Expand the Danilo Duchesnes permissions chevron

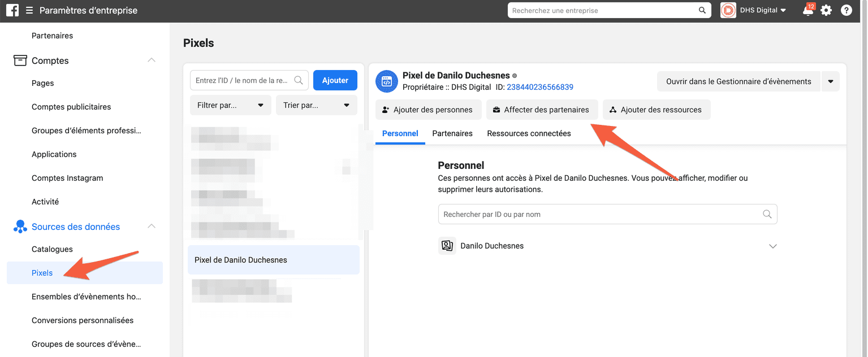(x=773, y=246)
